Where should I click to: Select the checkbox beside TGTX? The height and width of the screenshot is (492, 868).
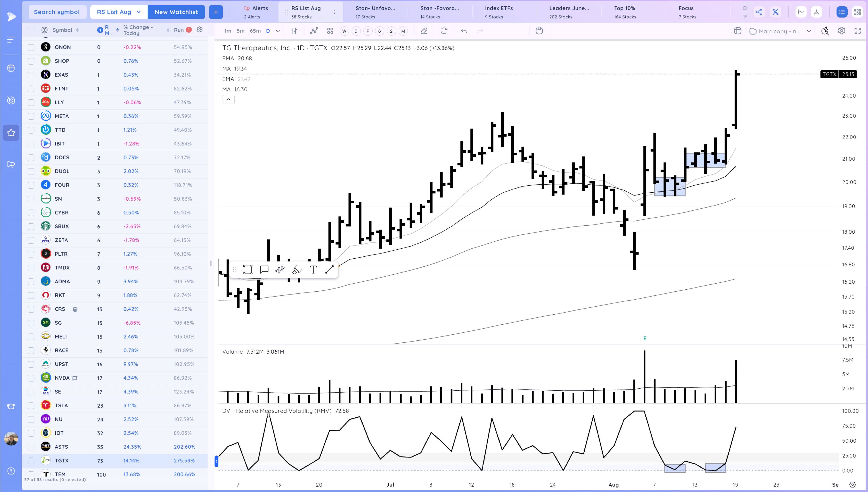[x=31, y=460]
